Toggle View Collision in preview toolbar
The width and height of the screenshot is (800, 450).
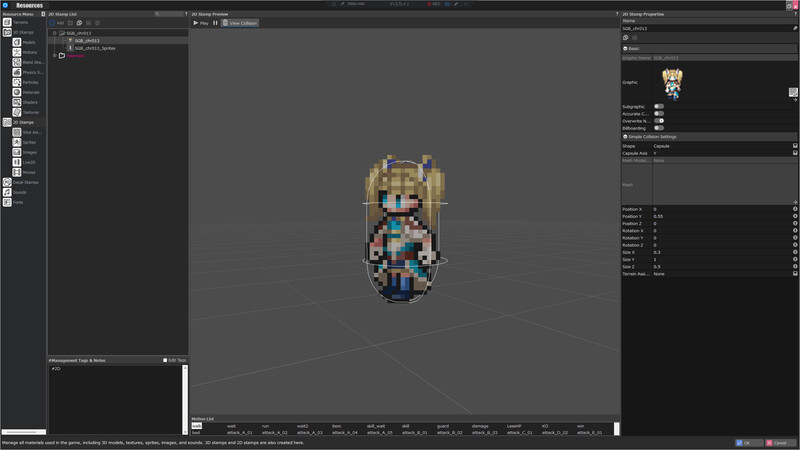click(240, 23)
